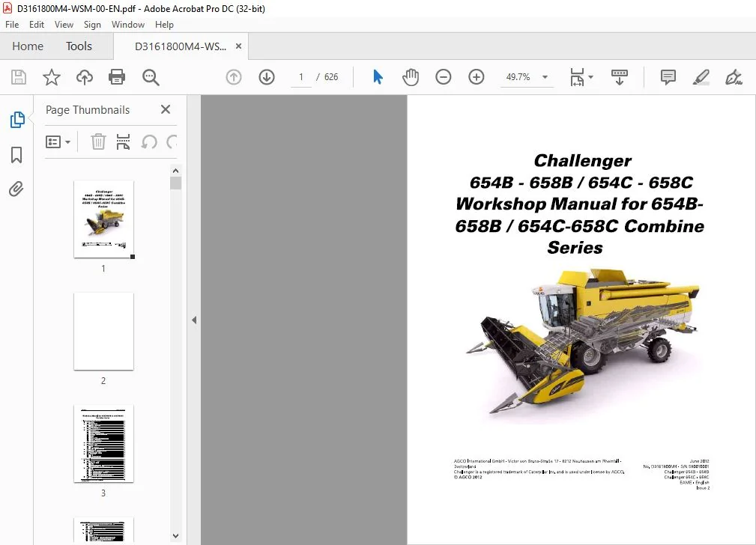Open the File menu

tap(12, 25)
